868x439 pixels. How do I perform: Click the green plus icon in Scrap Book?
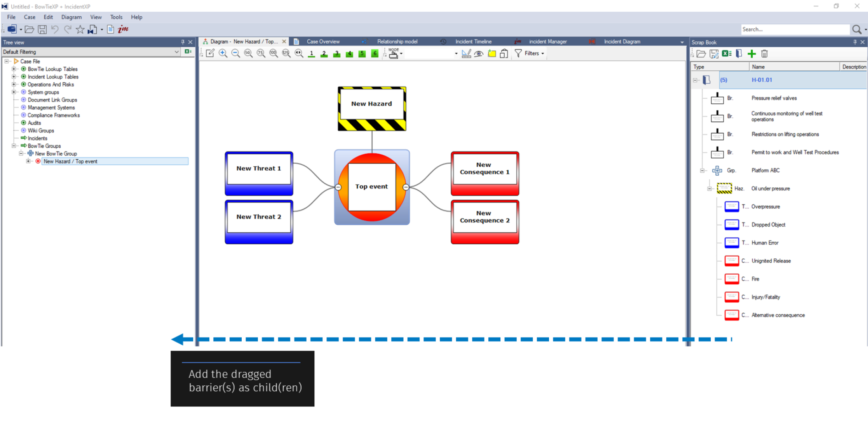752,54
